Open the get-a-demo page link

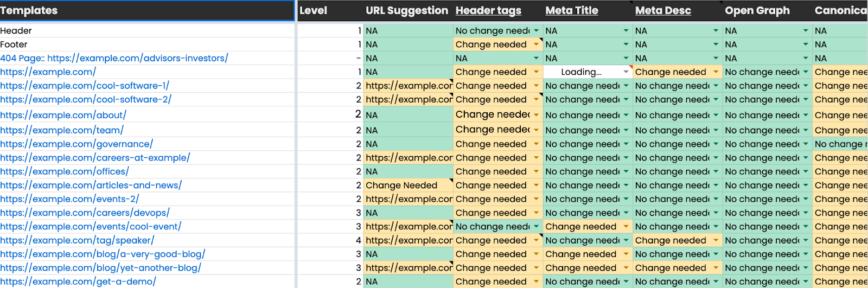point(78,281)
